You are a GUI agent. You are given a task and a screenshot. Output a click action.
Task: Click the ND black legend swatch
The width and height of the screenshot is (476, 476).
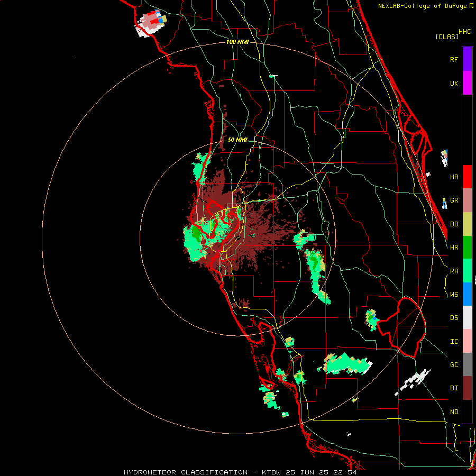(467, 411)
